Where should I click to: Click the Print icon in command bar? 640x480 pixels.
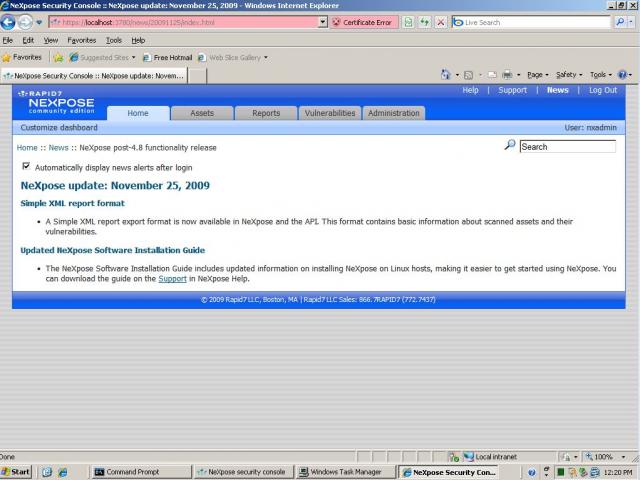(507, 75)
